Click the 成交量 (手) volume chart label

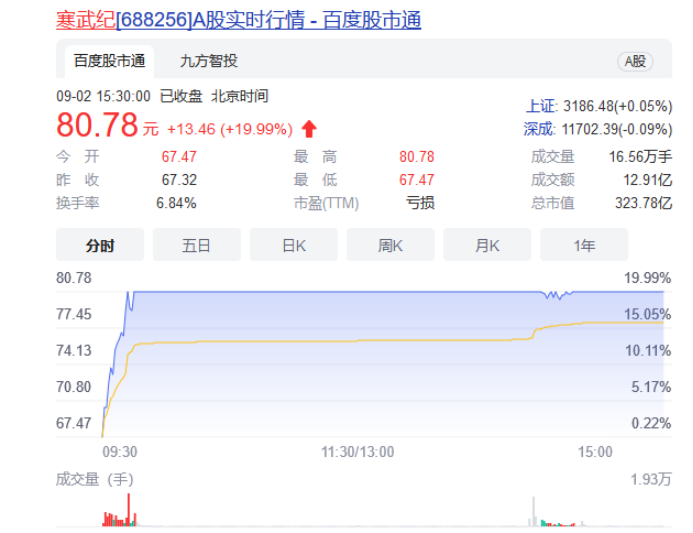point(95,479)
